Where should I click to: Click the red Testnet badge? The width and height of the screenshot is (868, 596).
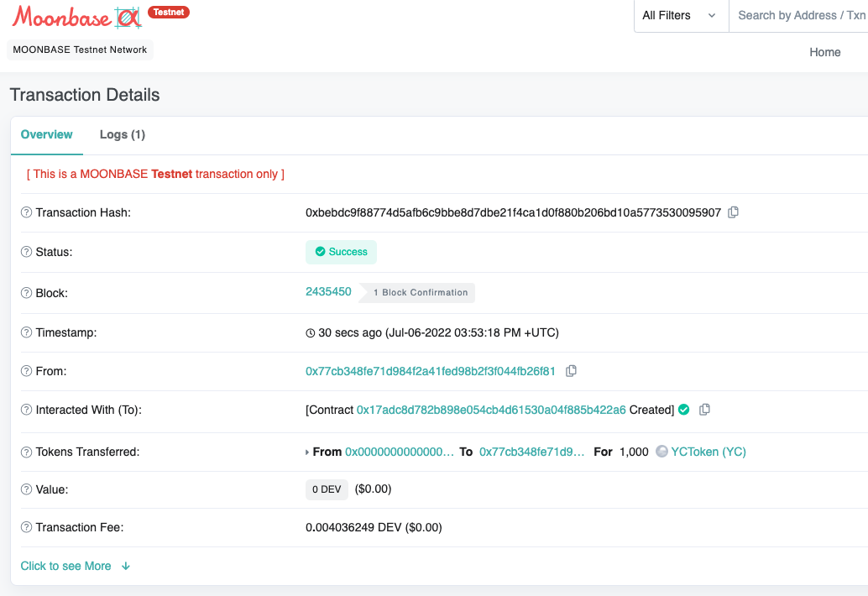pyautogui.click(x=169, y=13)
